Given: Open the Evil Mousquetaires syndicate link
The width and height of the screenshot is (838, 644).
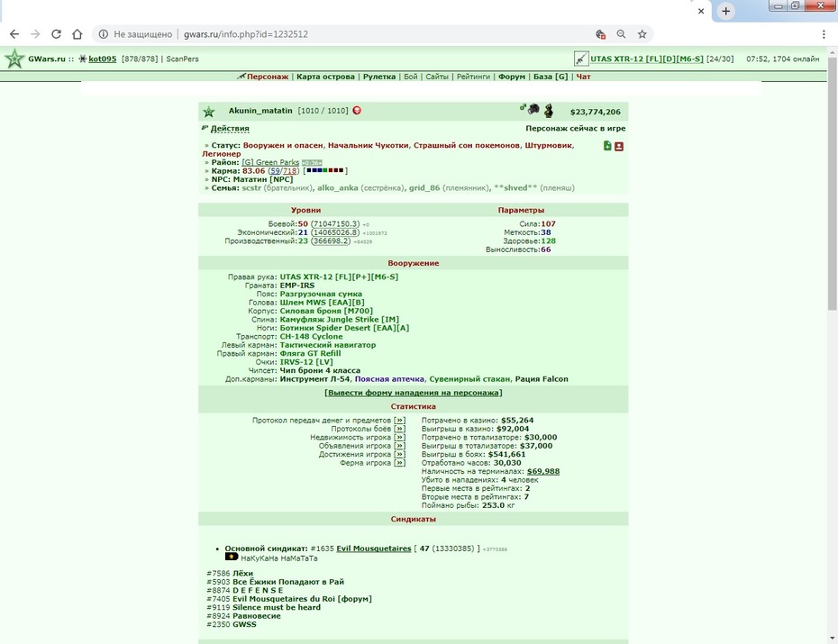Looking at the screenshot, I should tap(374, 549).
